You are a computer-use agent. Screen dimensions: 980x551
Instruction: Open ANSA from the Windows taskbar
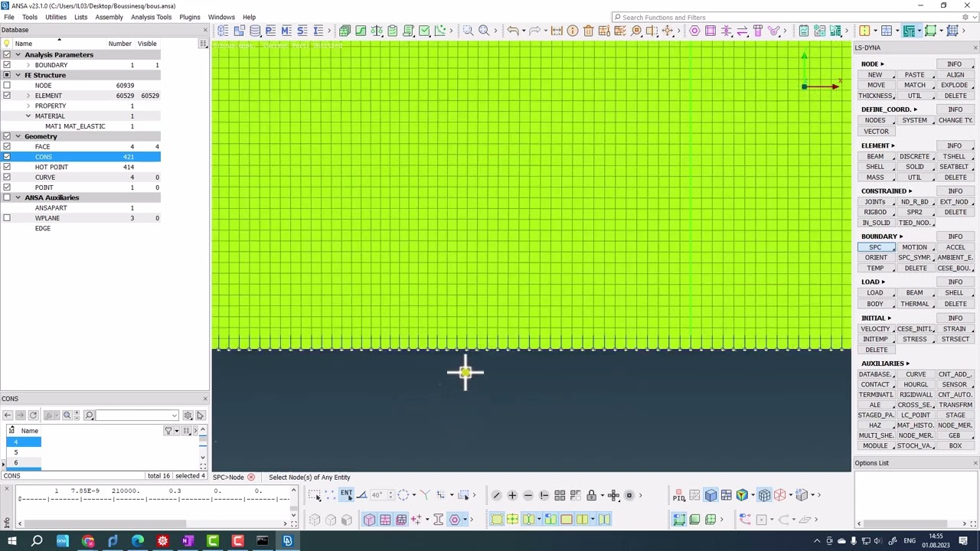pos(288,542)
